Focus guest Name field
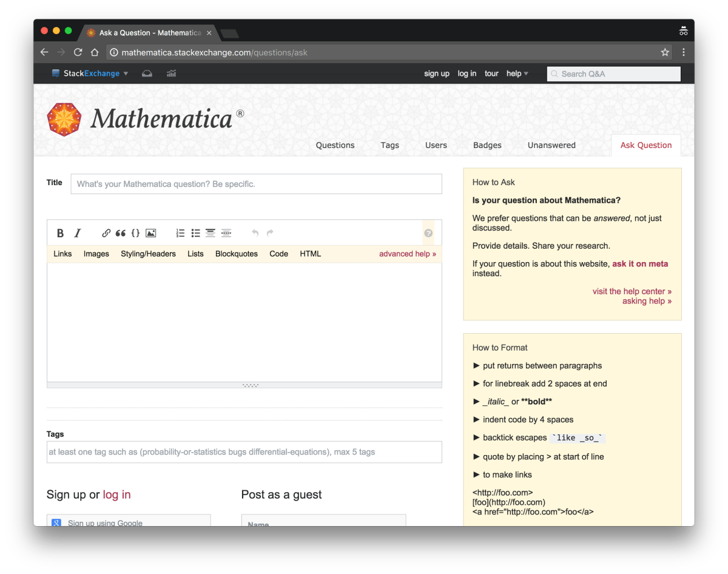 point(323,522)
